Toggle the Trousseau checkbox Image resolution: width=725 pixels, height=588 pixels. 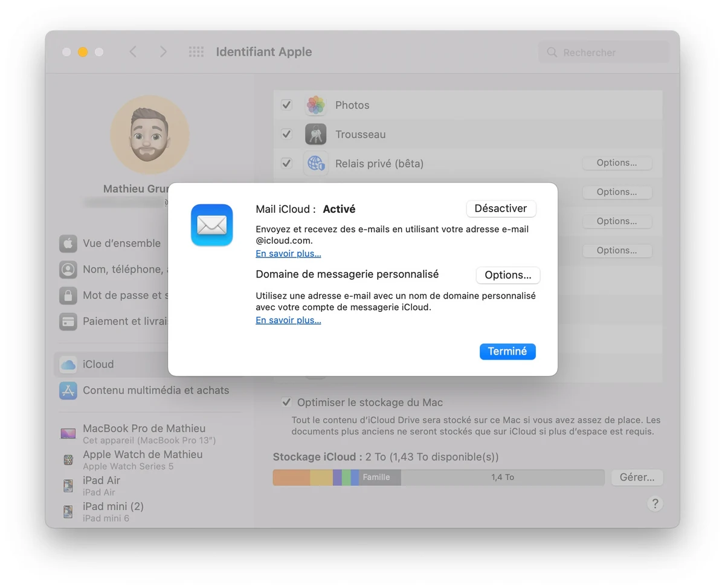pos(286,134)
